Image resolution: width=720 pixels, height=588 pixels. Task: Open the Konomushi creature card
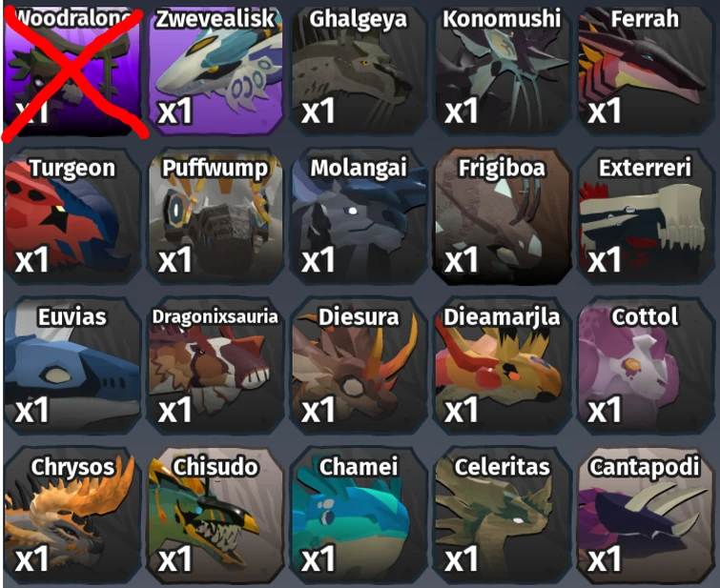pos(503,70)
